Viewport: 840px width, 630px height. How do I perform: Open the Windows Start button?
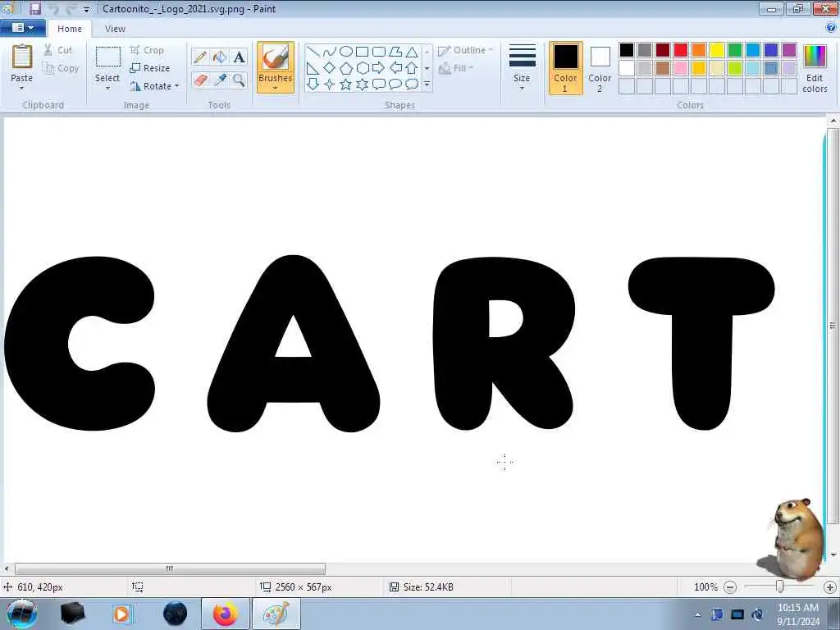[x=21, y=614]
